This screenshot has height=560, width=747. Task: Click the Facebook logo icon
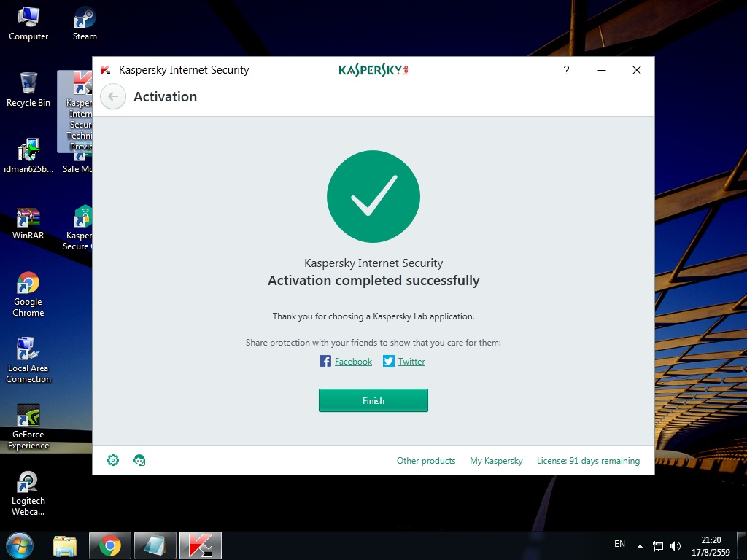coord(325,361)
